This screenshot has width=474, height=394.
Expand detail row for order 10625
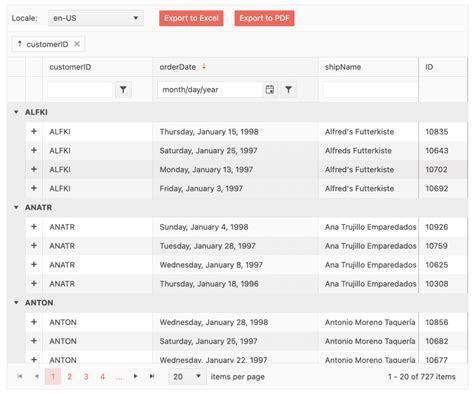point(34,265)
